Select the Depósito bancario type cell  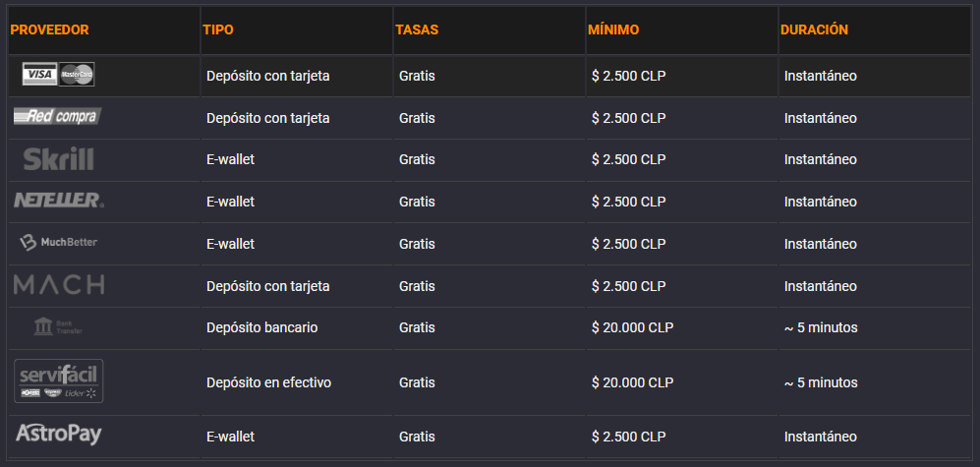[x=261, y=327]
